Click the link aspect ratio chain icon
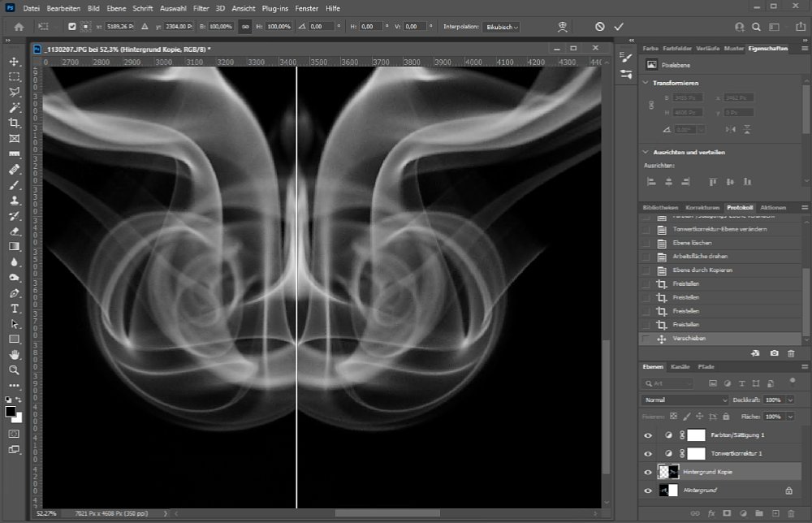 coord(244,27)
